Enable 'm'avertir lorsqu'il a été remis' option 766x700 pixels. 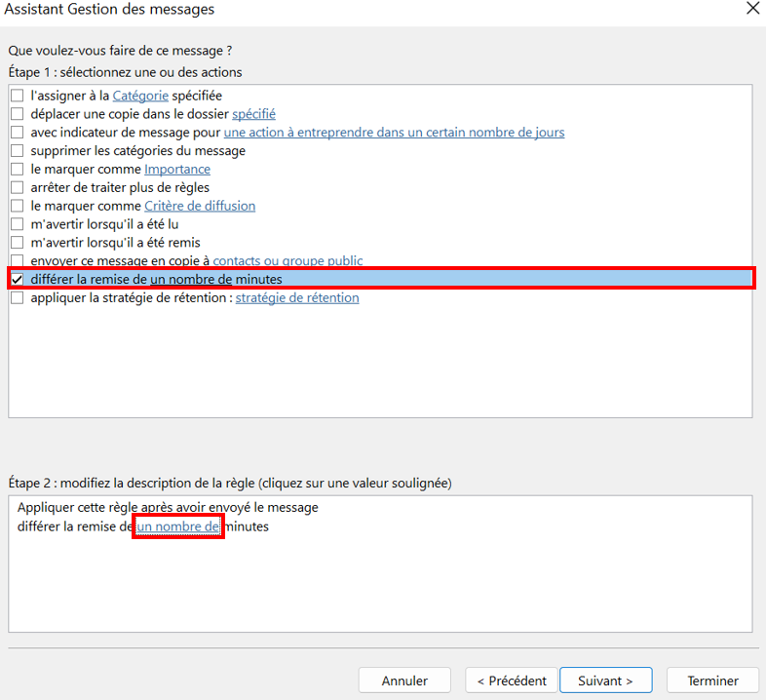point(17,243)
